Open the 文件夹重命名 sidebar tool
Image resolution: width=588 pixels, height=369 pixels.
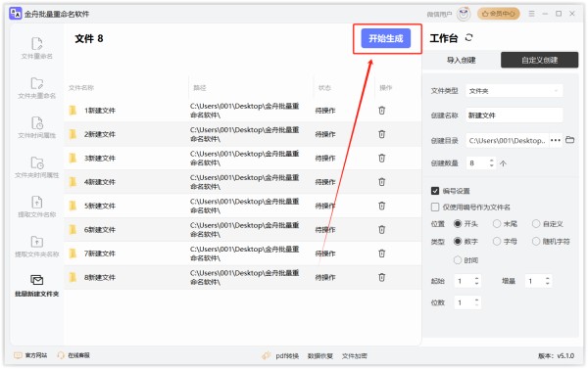[x=37, y=88]
